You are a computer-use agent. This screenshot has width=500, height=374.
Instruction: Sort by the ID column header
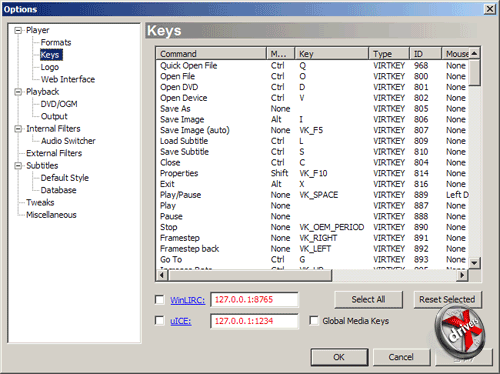point(425,54)
